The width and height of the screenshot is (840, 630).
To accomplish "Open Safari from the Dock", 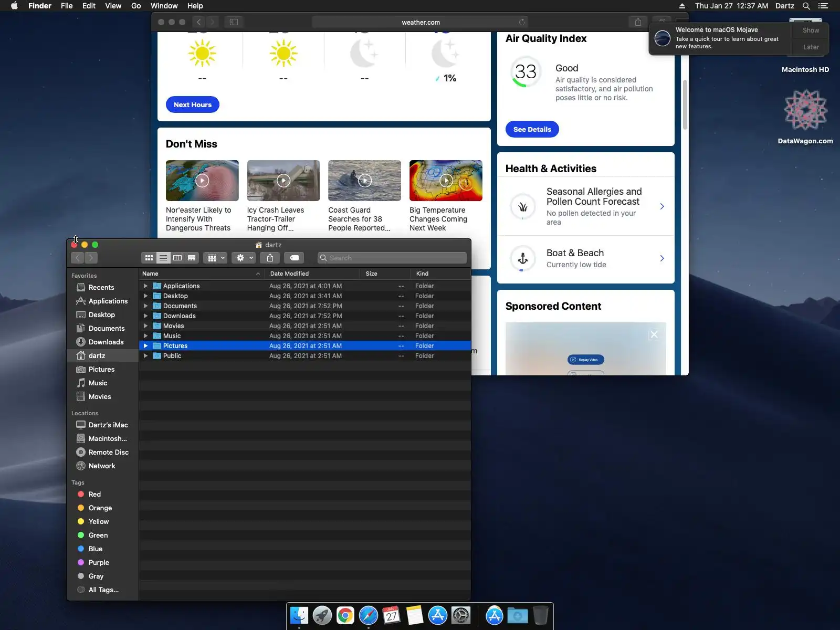I will (x=369, y=615).
